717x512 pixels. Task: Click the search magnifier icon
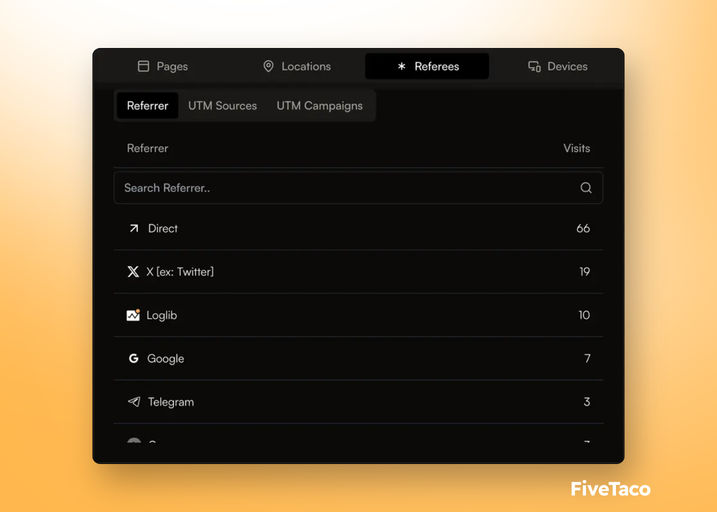586,188
